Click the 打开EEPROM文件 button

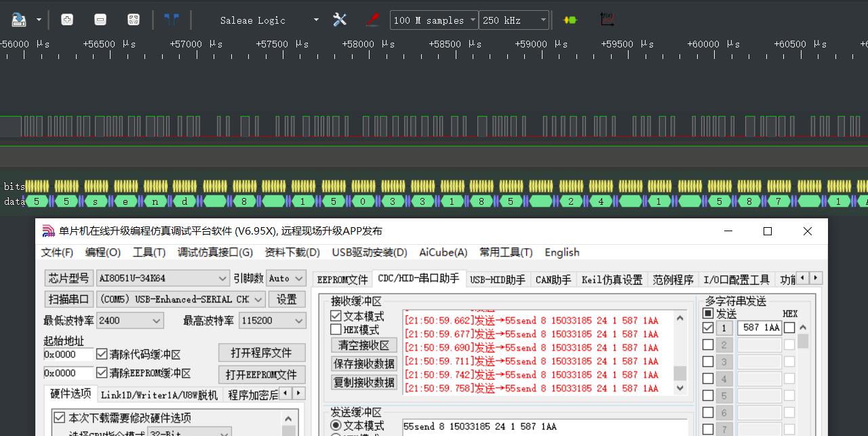[262, 374]
